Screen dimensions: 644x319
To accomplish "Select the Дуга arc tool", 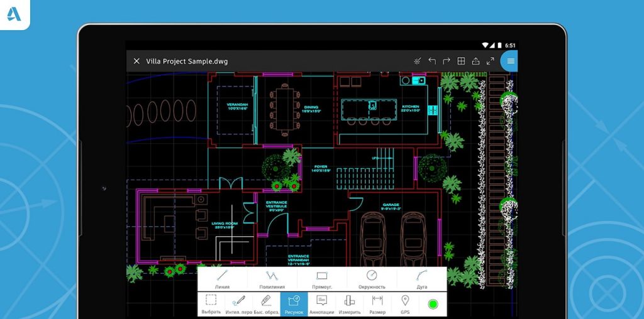I will click(x=422, y=279).
